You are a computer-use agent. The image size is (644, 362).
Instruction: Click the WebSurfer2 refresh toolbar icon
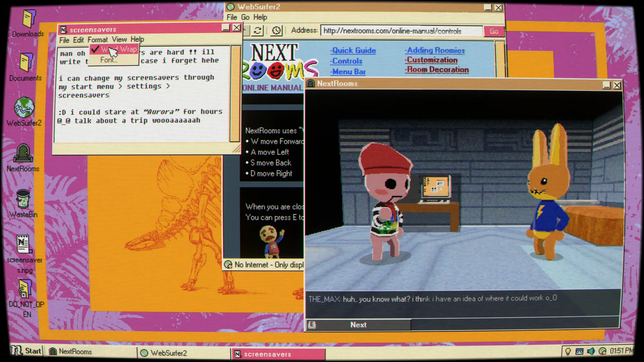point(258,31)
